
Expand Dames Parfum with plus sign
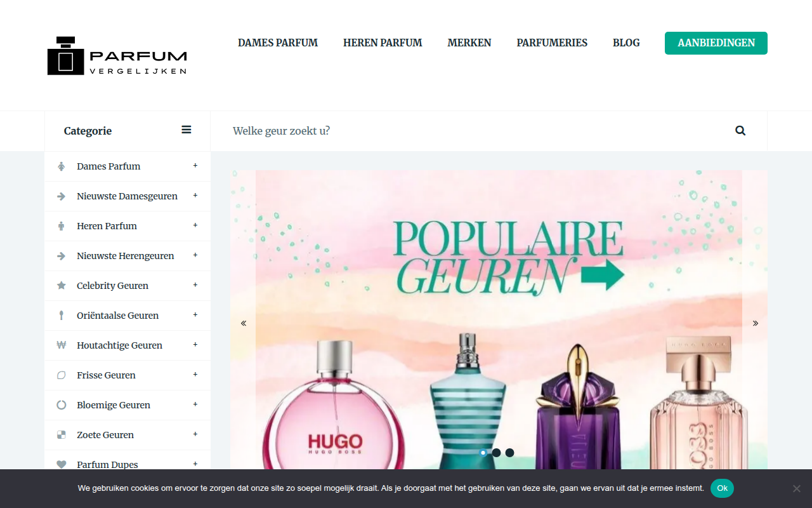(195, 166)
